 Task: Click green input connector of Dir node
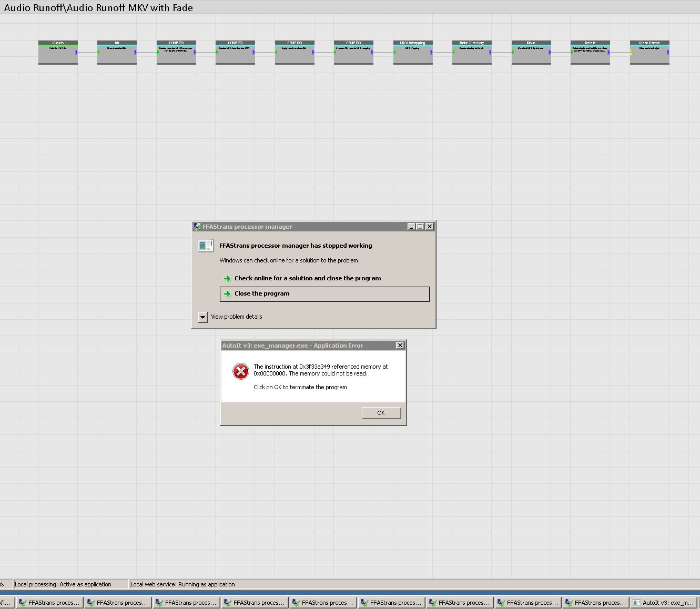98,52
